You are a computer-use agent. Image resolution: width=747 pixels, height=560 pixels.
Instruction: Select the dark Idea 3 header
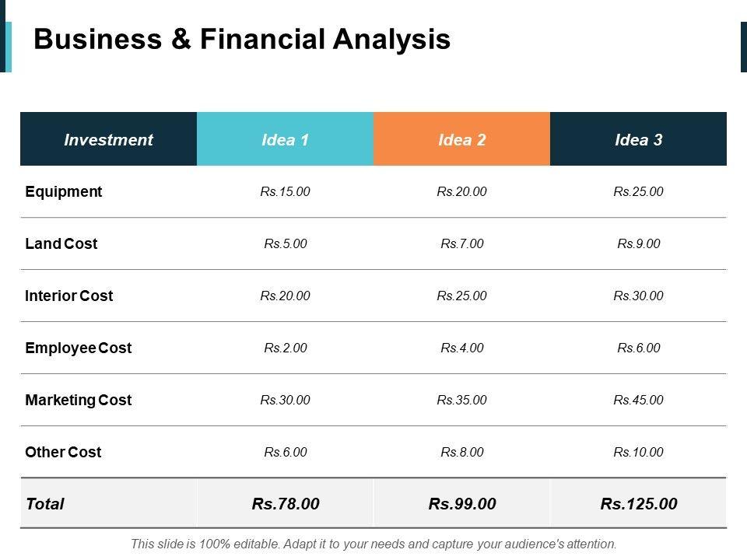coord(638,140)
